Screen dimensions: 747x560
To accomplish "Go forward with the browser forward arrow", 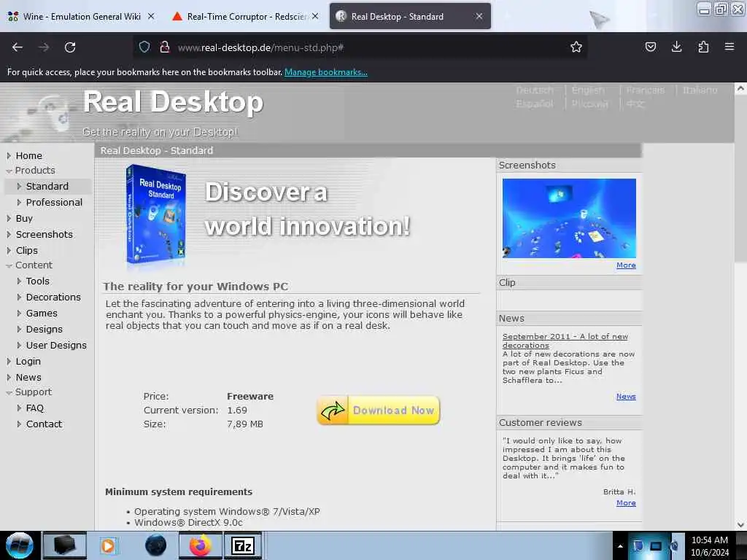I will 44,47.
